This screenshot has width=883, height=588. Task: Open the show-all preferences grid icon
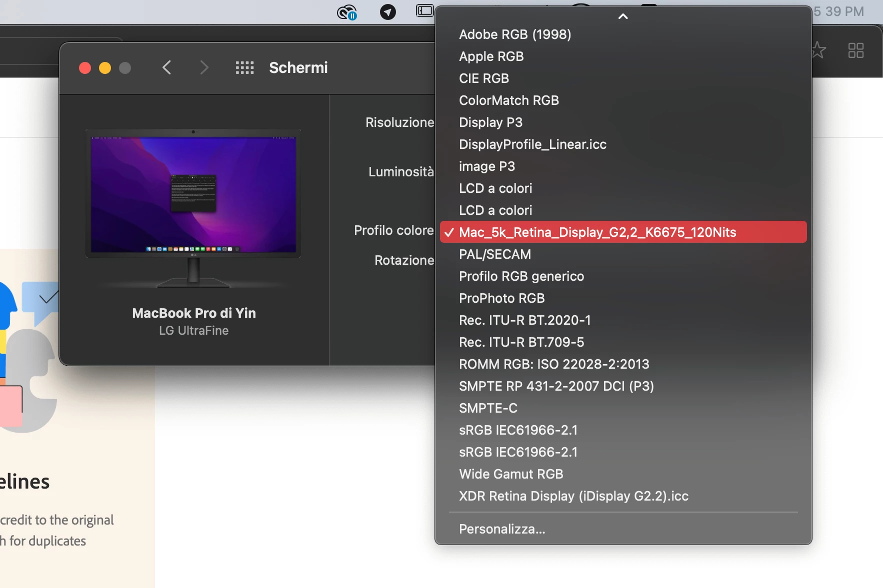coord(244,67)
